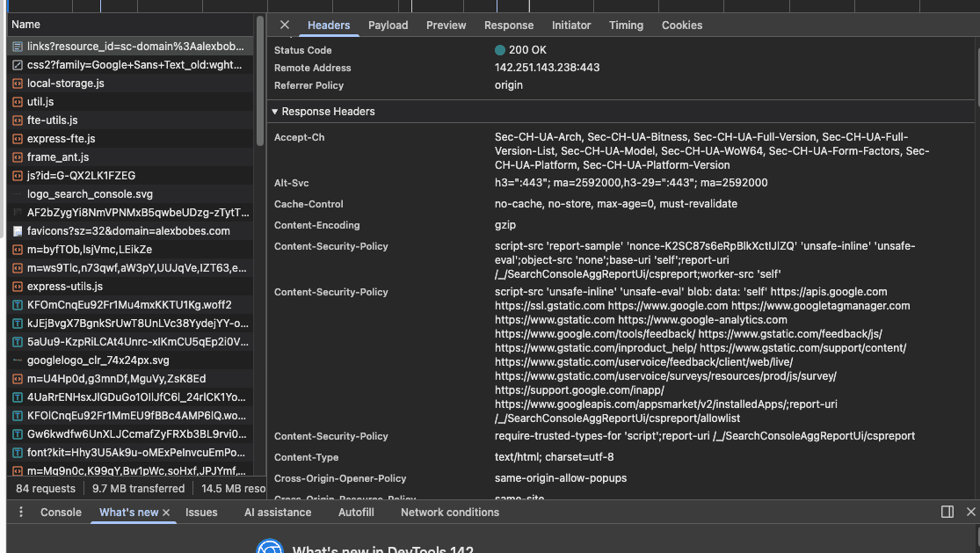Switch to the Console drawer tab

coord(61,513)
